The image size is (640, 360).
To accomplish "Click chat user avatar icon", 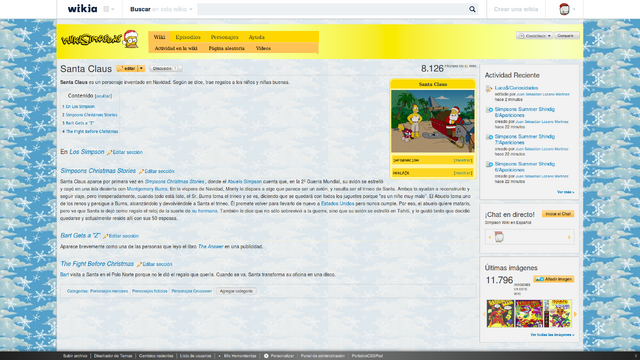I will click(499, 237).
